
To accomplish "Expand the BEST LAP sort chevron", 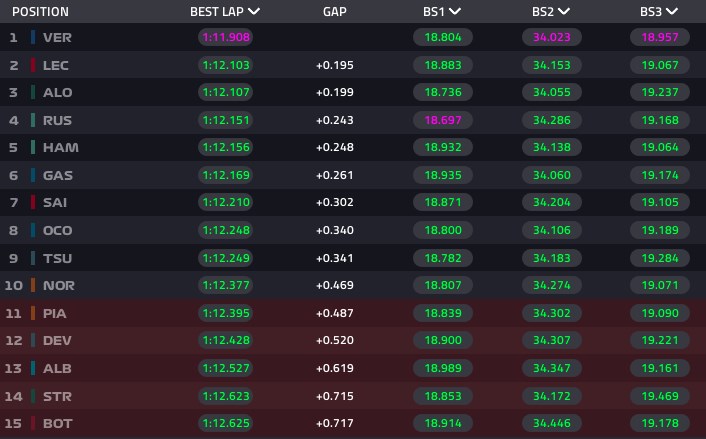I will click(x=254, y=11).
